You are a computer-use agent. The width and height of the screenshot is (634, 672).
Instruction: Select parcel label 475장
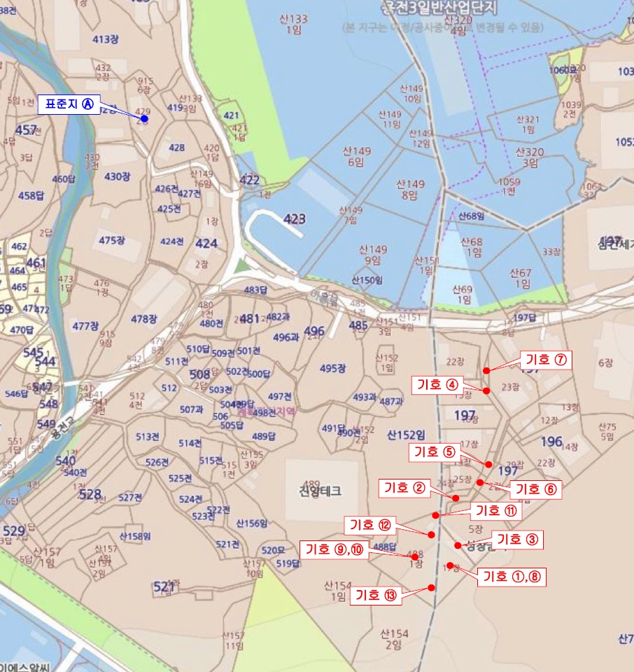(x=112, y=240)
